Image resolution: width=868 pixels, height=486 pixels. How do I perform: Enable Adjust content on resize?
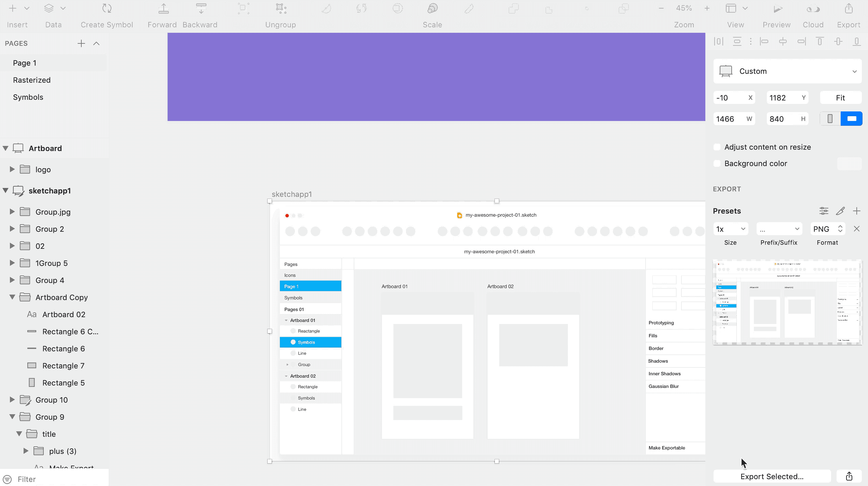pos(717,147)
